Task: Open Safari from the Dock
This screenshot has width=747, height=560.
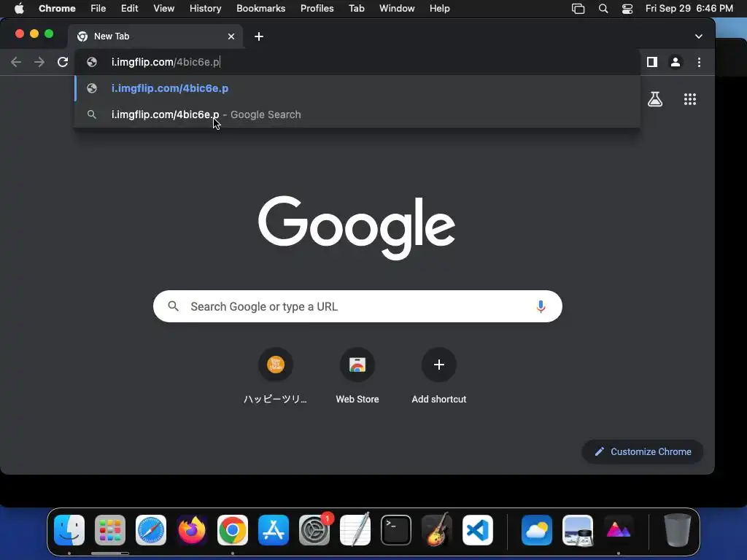Action: point(151,530)
